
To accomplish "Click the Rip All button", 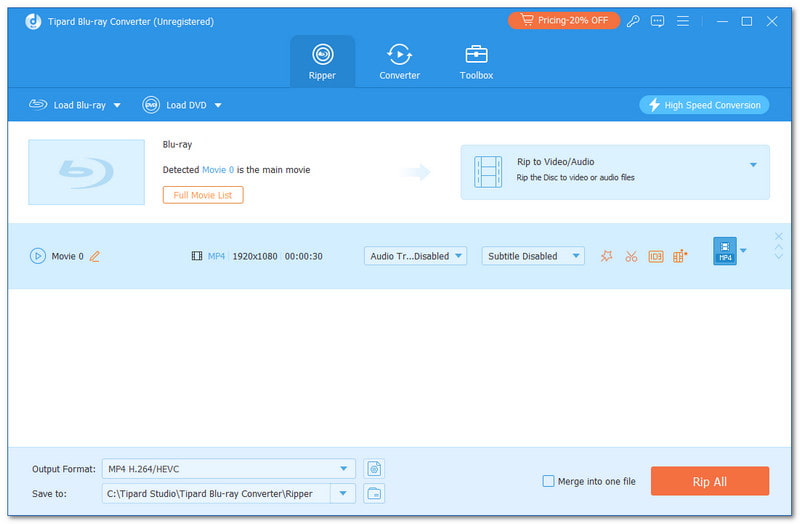I will (x=710, y=481).
